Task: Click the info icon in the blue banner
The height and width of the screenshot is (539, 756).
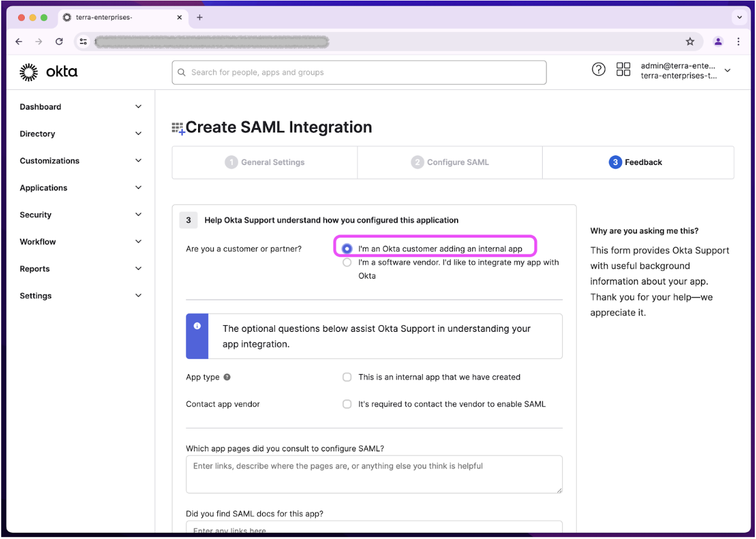Action: coord(197,326)
